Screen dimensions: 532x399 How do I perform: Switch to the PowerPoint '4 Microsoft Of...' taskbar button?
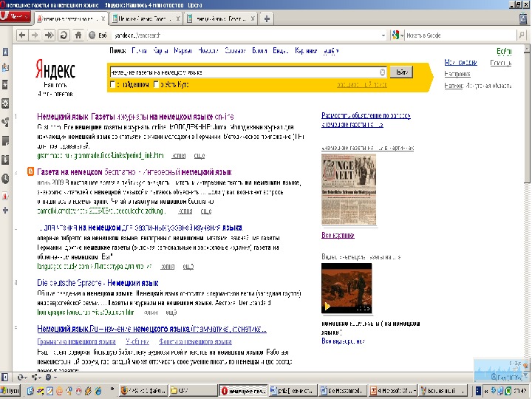click(x=393, y=391)
